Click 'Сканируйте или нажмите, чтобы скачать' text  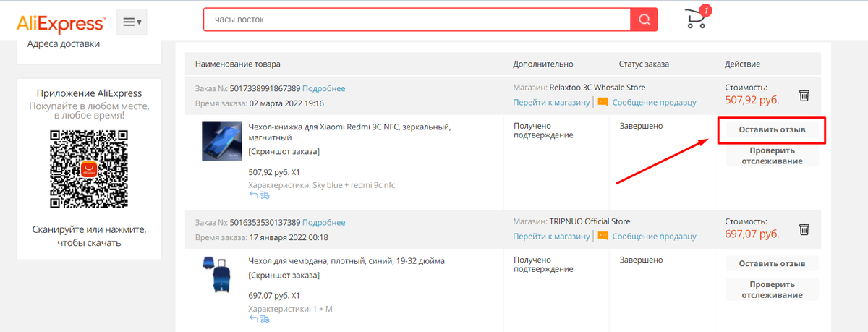pyautogui.click(x=89, y=236)
